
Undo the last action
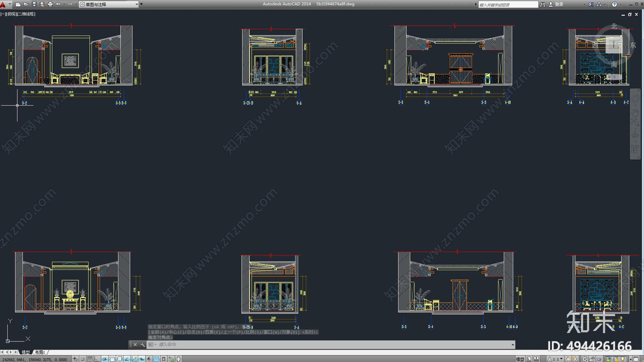click(58, 4)
